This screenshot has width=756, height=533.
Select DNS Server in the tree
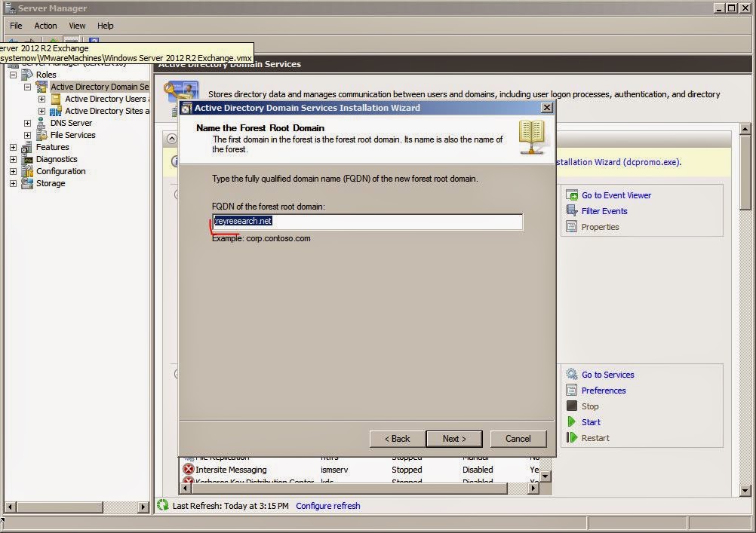tap(71, 123)
